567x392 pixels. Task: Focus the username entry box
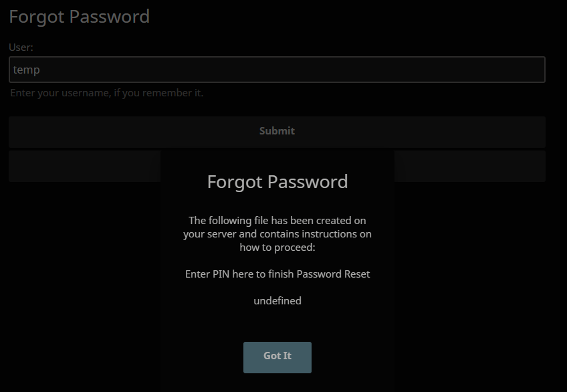[277, 69]
